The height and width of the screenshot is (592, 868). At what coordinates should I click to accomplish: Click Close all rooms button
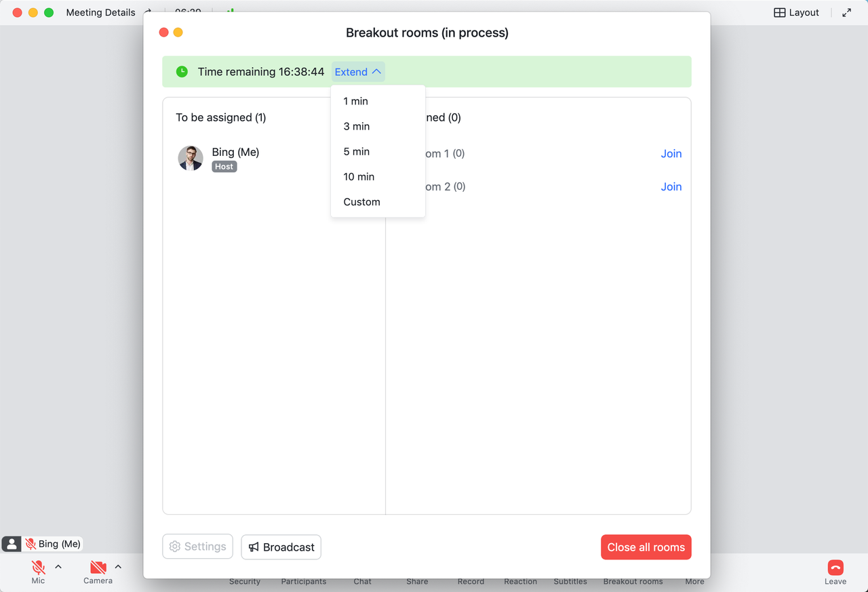[x=646, y=547]
